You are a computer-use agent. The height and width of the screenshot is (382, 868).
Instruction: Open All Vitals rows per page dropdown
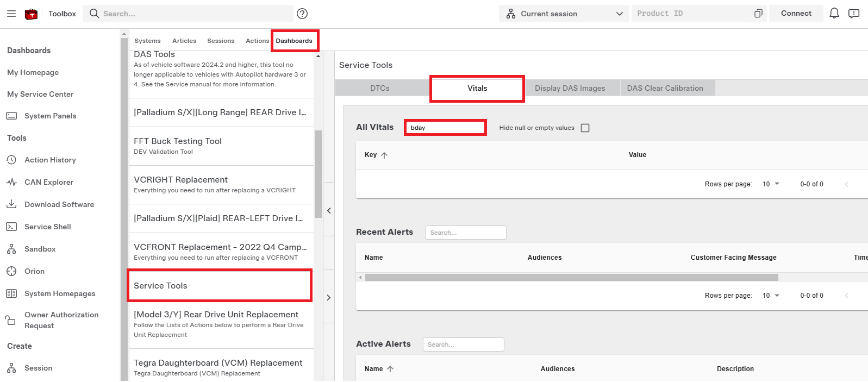pyautogui.click(x=770, y=184)
